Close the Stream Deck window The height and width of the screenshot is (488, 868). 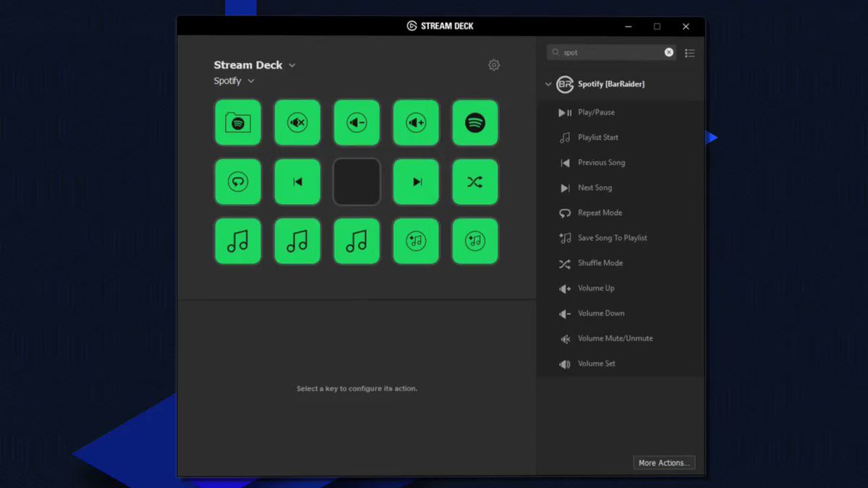click(686, 26)
